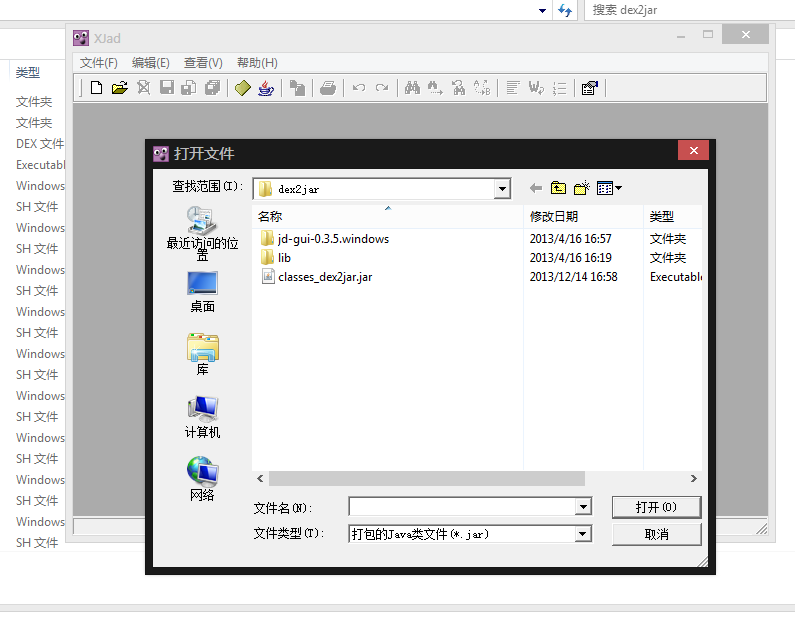Click the Save disk toolbar icon
This screenshot has height=627, width=795.
coord(167,88)
